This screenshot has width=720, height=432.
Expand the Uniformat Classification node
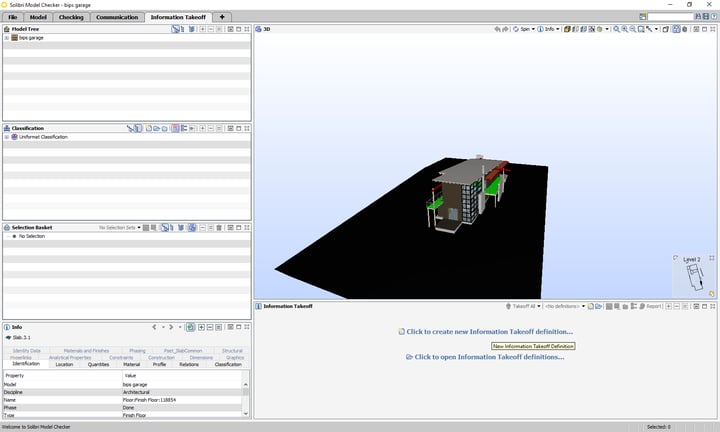coord(7,137)
